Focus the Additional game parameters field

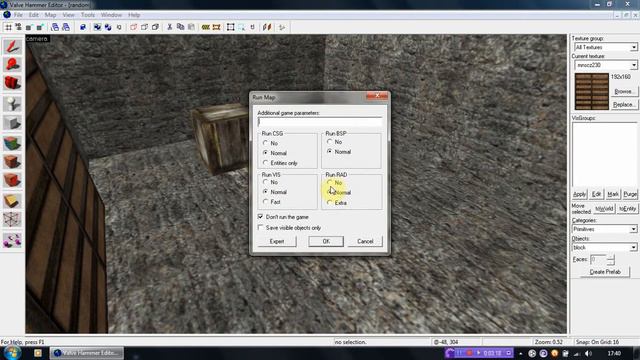320,122
